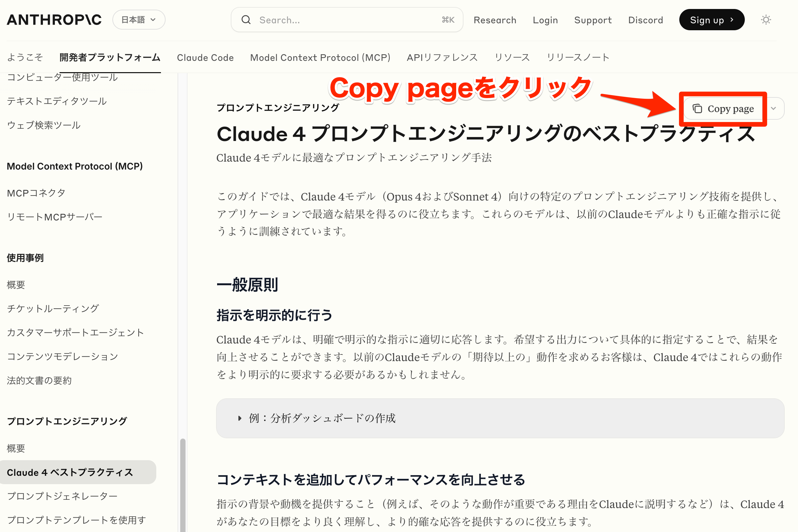Viewport: 798px width, 532px height.
Task: Open the Support link
Action: click(593, 20)
